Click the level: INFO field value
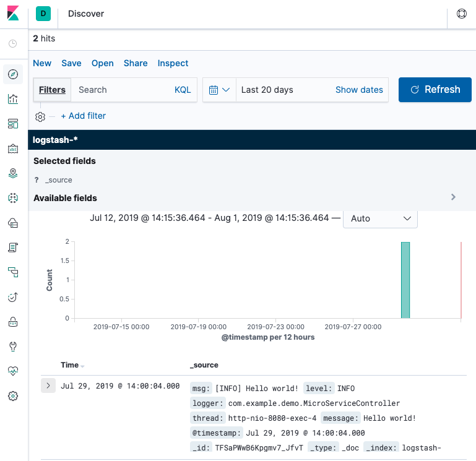 click(346, 389)
